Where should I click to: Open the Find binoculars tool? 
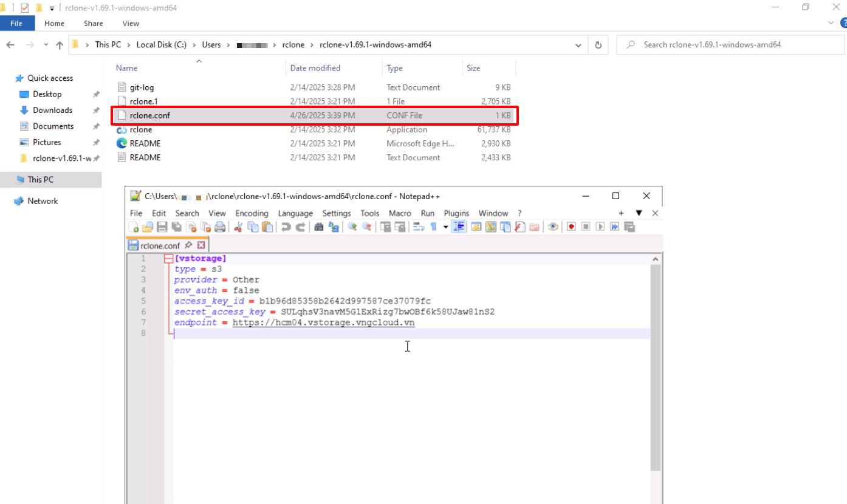click(318, 227)
